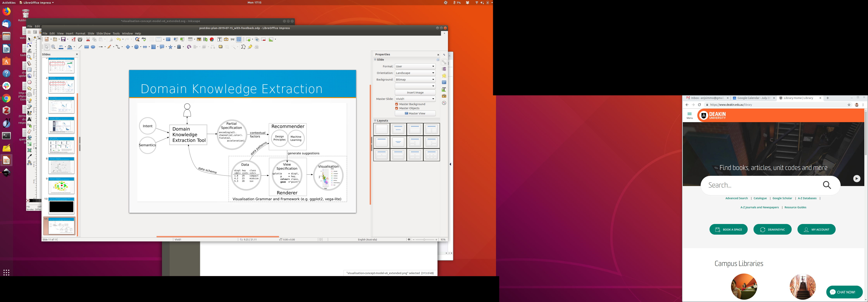Select slide 9 thumbnail in Slides panel

pos(61,185)
